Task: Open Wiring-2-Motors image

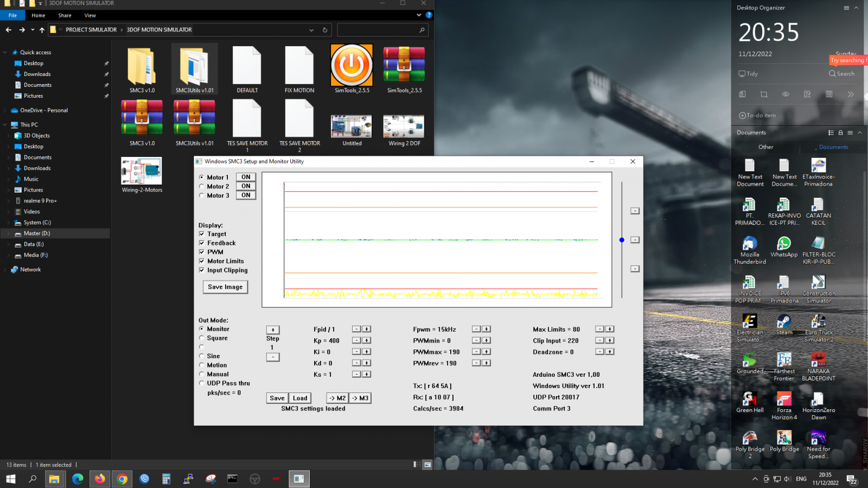Action: click(142, 175)
